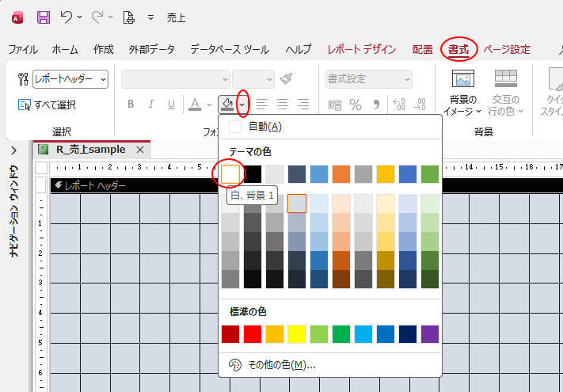Select black theme color swatch

[253, 174]
